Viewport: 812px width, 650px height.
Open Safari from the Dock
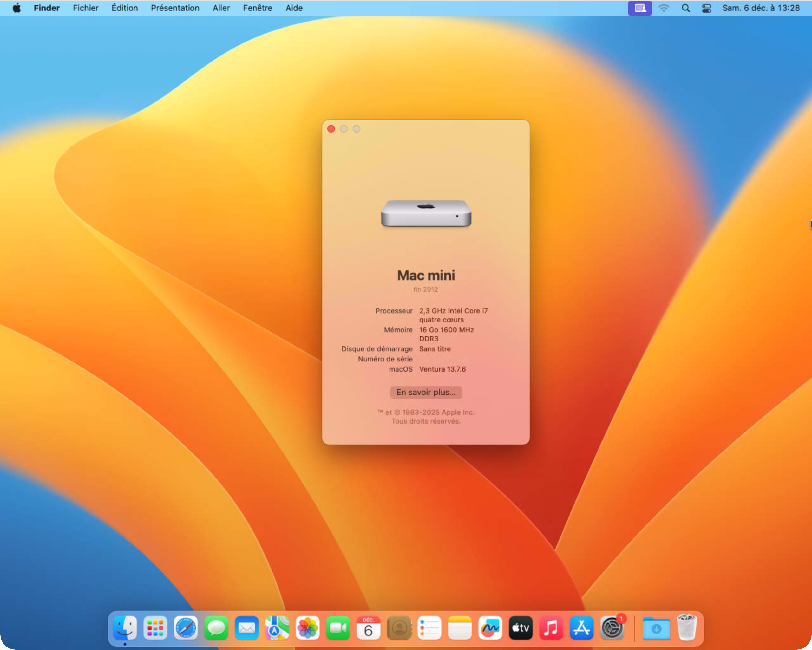186,628
